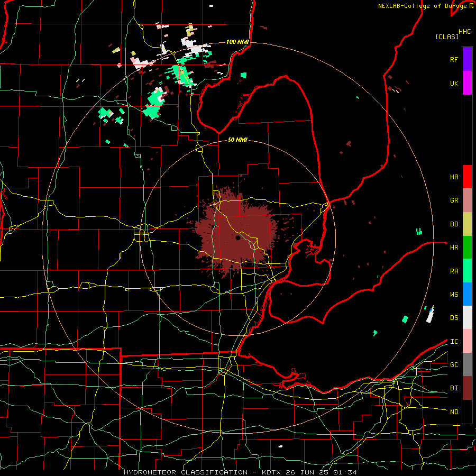The width and height of the screenshot is (476, 476).
Task: Click the BD legend label
Action: tap(454, 224)
